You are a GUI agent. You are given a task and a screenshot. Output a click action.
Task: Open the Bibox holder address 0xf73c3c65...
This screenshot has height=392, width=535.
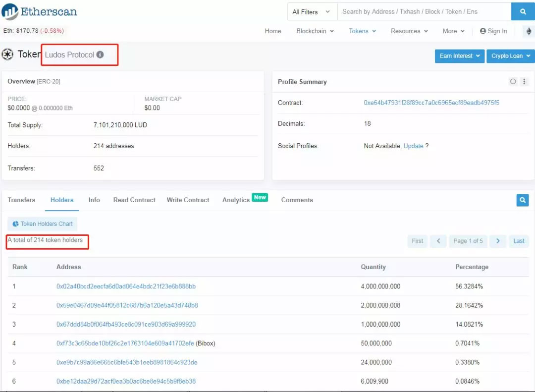(x=125, y=343)
